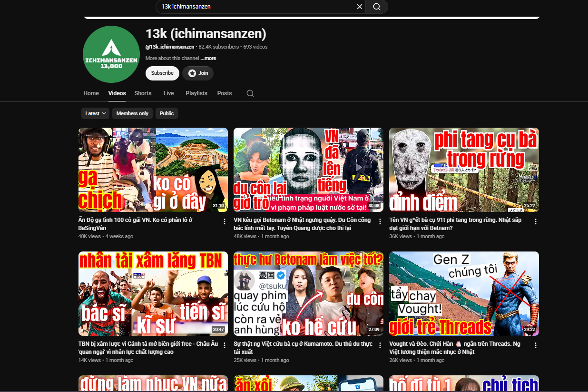This screenshot has width=588, height=392.
Task: Open options menu for Ấn Độ gạ tình video
Action: (225, 221)
